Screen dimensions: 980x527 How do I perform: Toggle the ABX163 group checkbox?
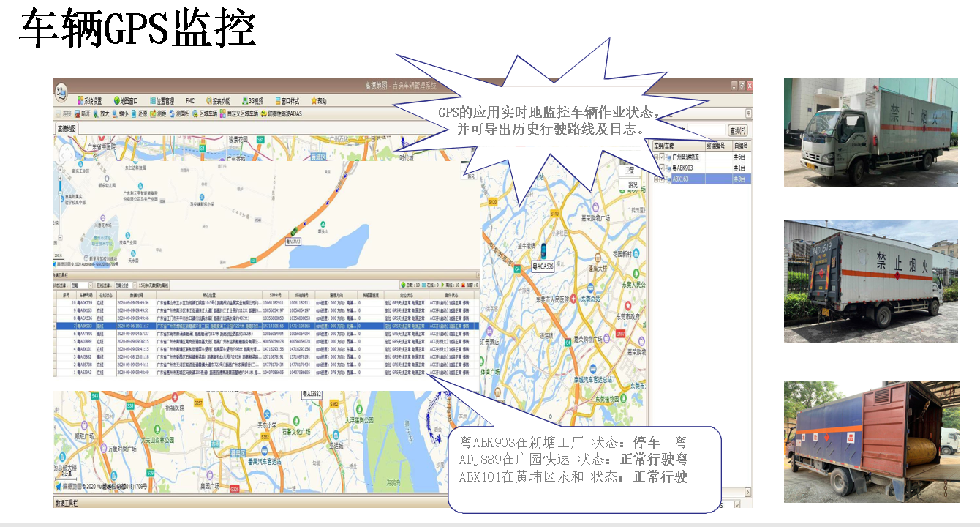pyautogui.click(x=662, y=178)
